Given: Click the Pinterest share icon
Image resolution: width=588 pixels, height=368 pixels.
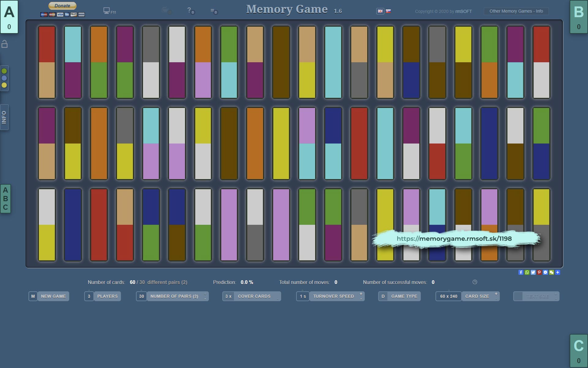Looking at the screenshot, I should click(539, 272).
